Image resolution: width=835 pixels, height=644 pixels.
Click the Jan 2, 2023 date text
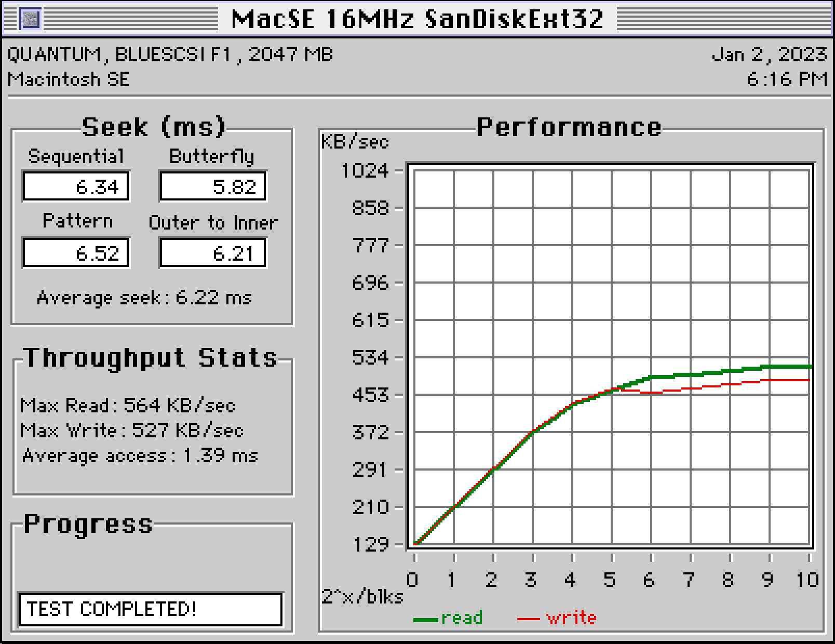click(769, 55)
